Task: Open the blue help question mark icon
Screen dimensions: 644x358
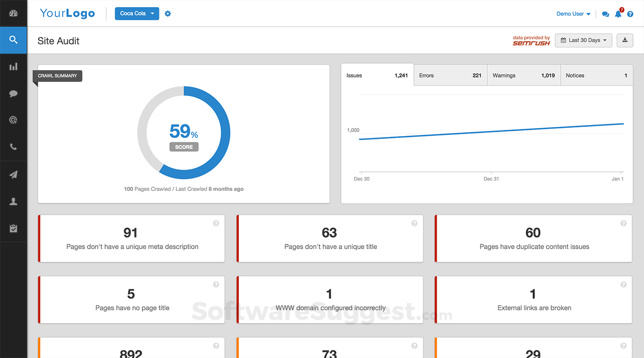Action: click(630, 14)
